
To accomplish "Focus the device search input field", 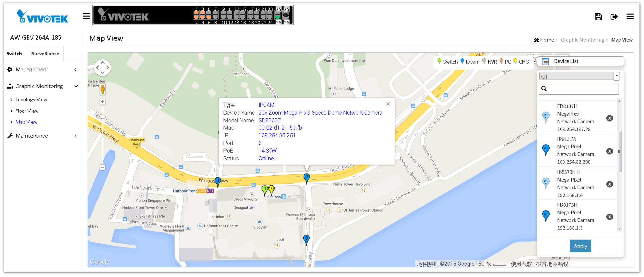I will coord(579,89).
